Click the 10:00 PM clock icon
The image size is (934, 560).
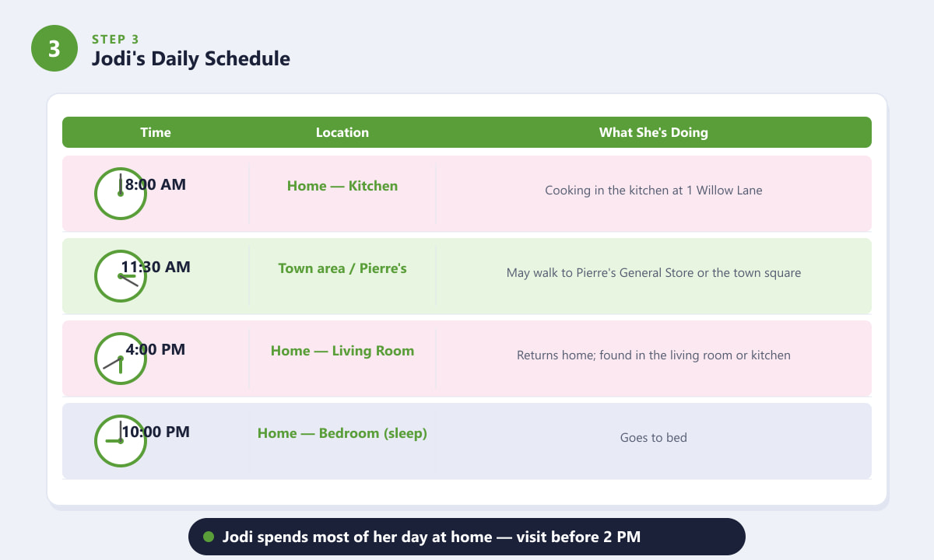point(121,441)
